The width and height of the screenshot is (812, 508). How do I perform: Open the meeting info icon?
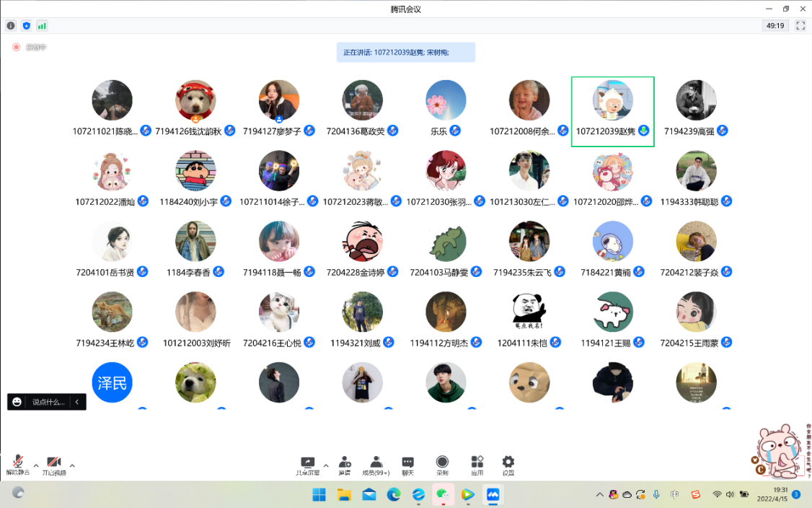coord(11,26)
